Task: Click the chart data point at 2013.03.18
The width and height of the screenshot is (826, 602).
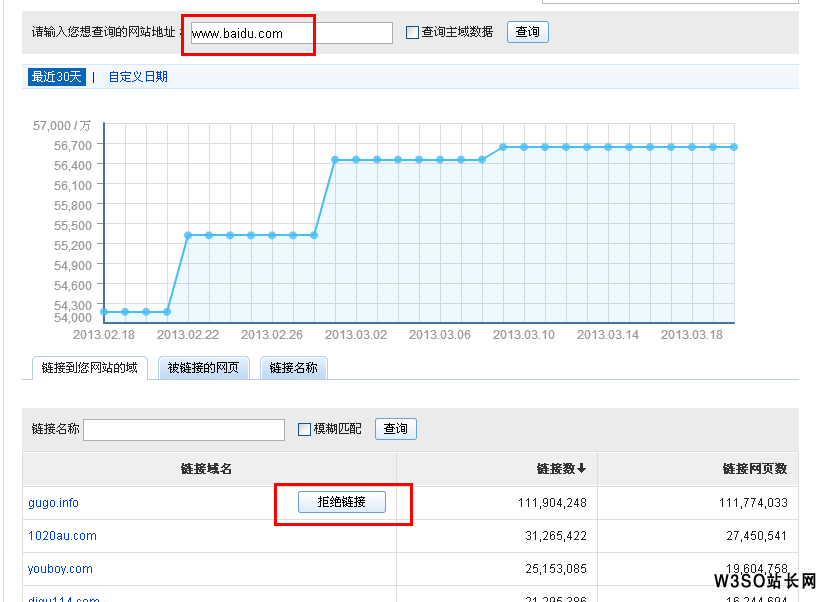Action: tap(692, 147)
